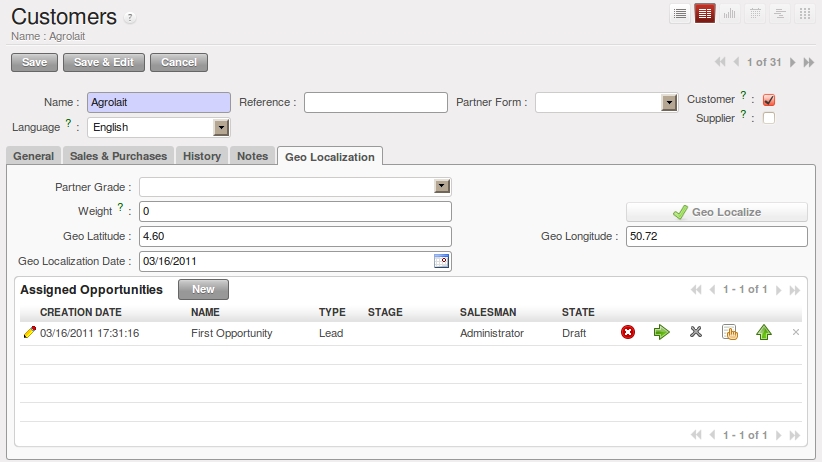822x462 pixels.
Task: Open the History tab
Action: click(202, 156)
